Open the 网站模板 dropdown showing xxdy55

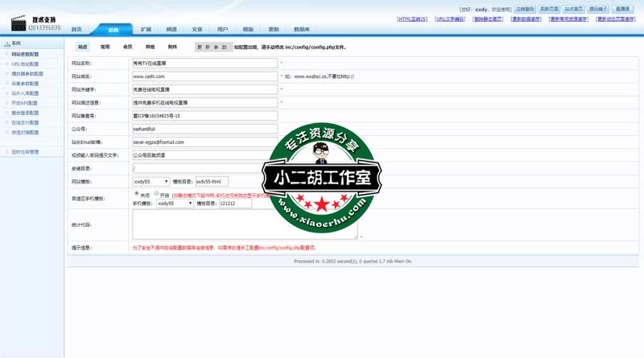pyautogui.click(x=151, y=182)
